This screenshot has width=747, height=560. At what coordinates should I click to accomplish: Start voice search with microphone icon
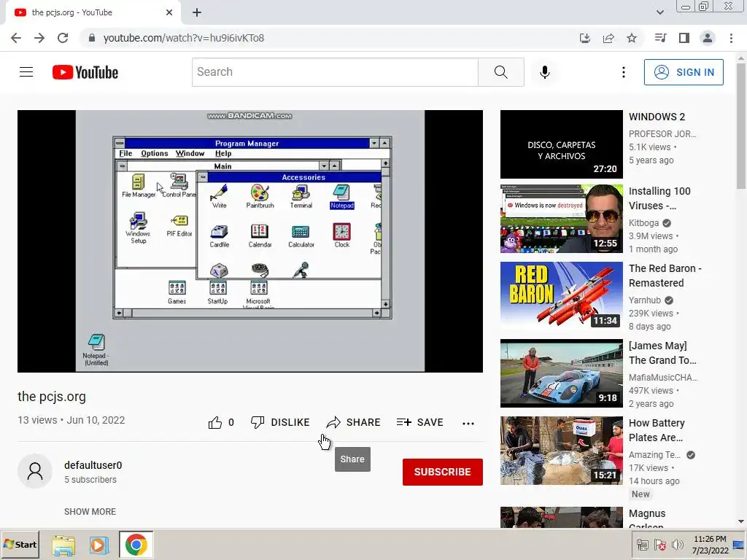pos(544,72)
